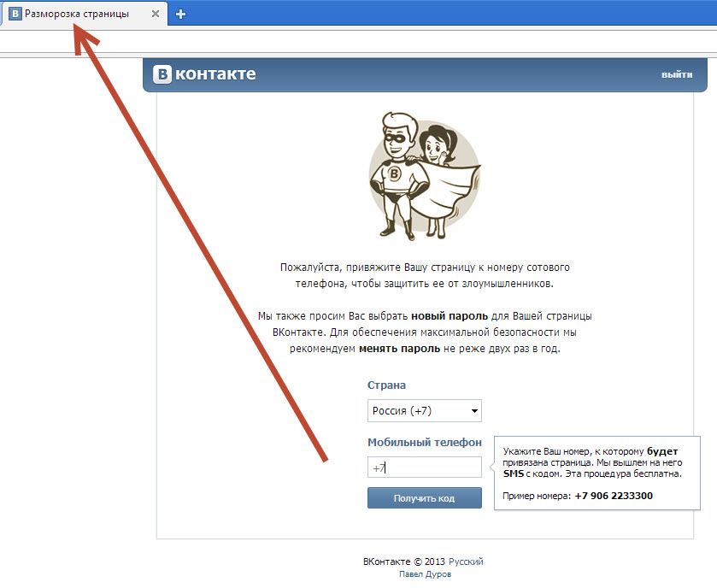This screenshot has width=717, height=588.
Task: Click the superhero mascot illustration
Action: (425, 177)
